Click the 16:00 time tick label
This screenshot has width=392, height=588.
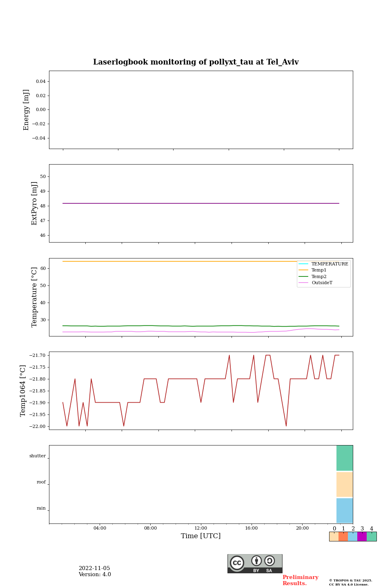click(x=252, y=528)
